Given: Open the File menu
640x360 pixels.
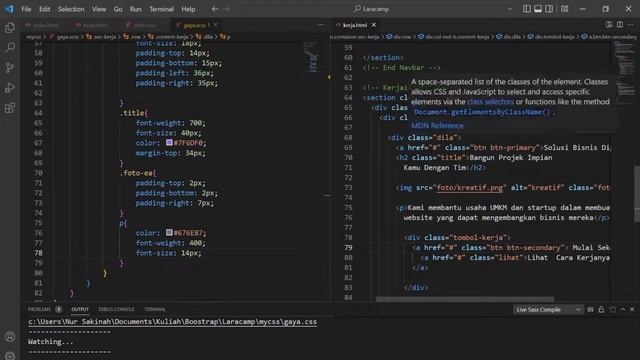Looking at the screenshot, I should click(x=26, y=9).
